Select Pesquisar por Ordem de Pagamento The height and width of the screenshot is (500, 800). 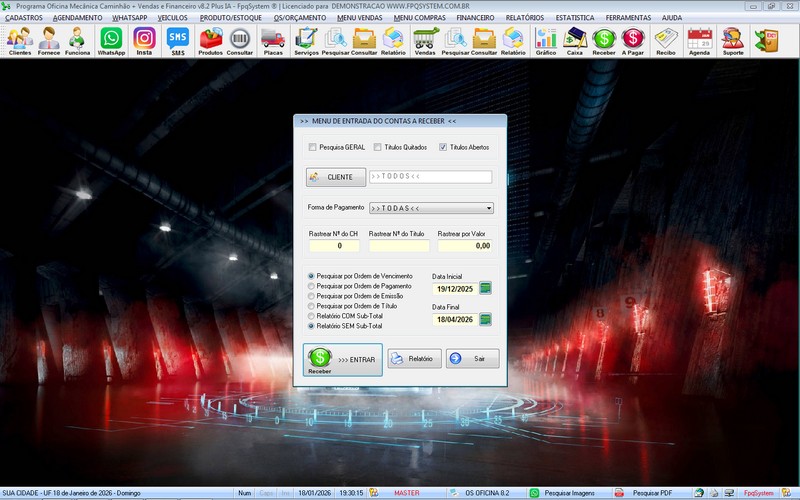311,286
